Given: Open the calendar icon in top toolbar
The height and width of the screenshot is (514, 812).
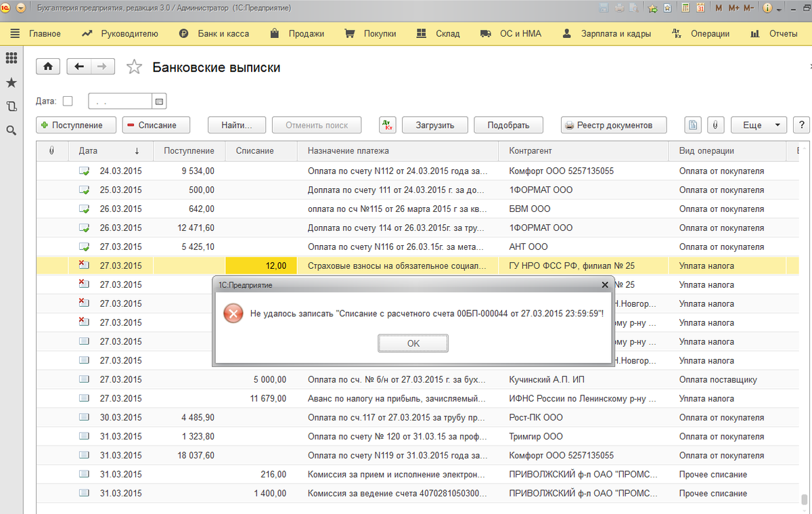Looking at the screenshot, I should pyautogui.click(x=700, y=8).
